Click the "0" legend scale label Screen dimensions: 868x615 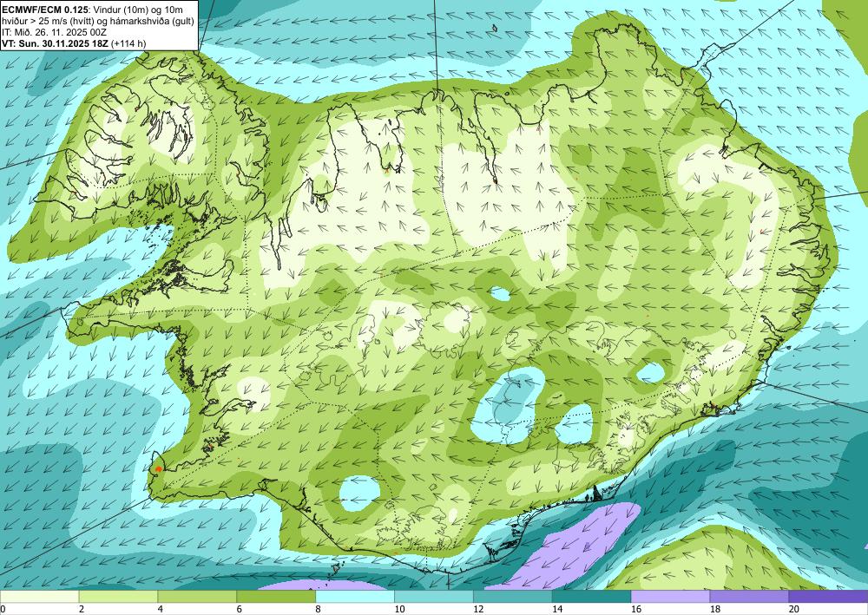click(3, 610)
